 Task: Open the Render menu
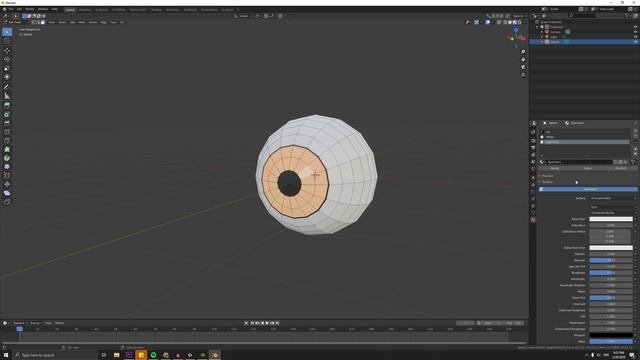tap(30, 9)
